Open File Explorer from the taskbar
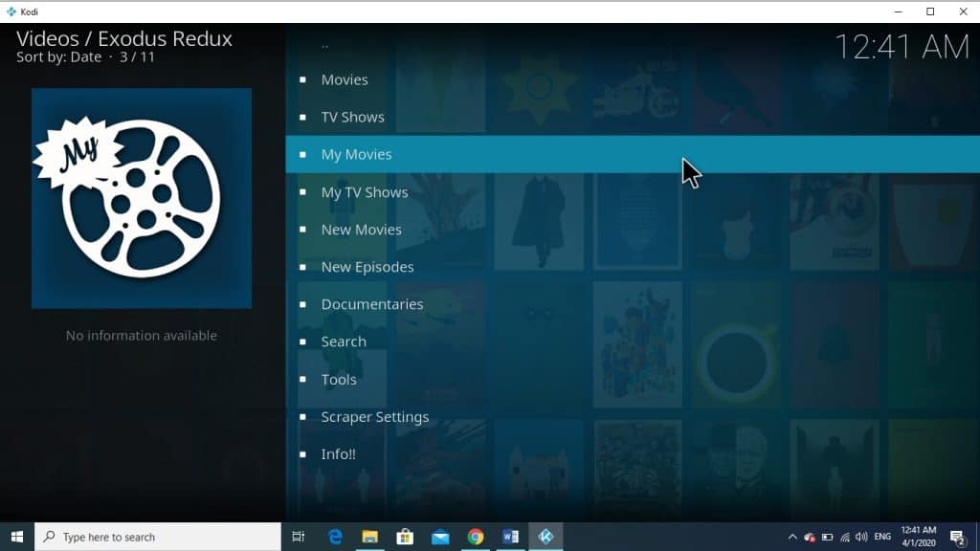980x551 pixels. (x=370, y=537)
